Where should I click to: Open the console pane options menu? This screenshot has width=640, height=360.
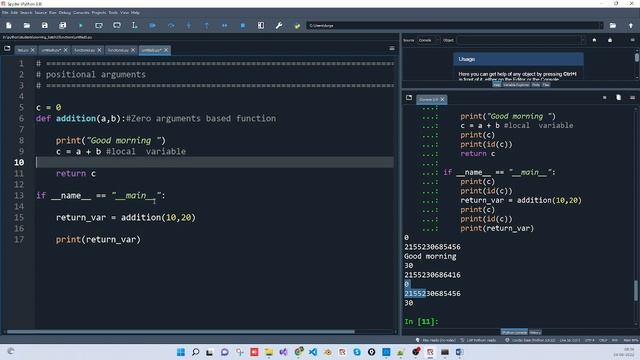(632, 98)
